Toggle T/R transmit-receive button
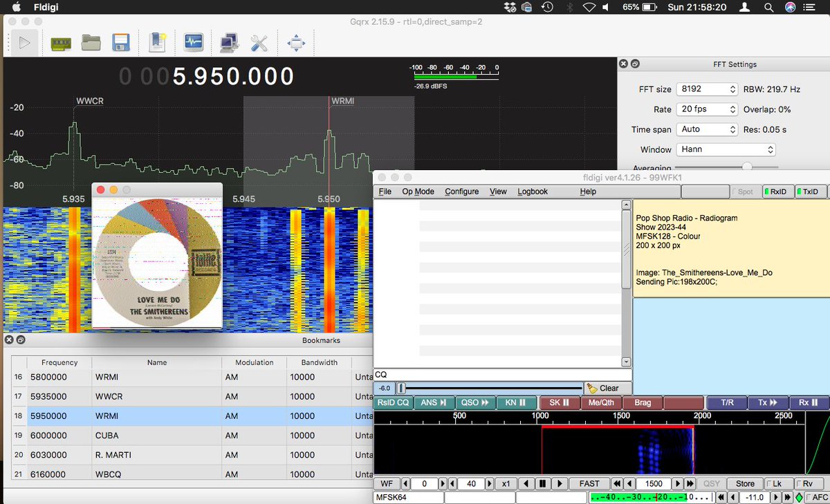This screenshot has width=830, height=504. pyautogui.click(x=727, y=402)
